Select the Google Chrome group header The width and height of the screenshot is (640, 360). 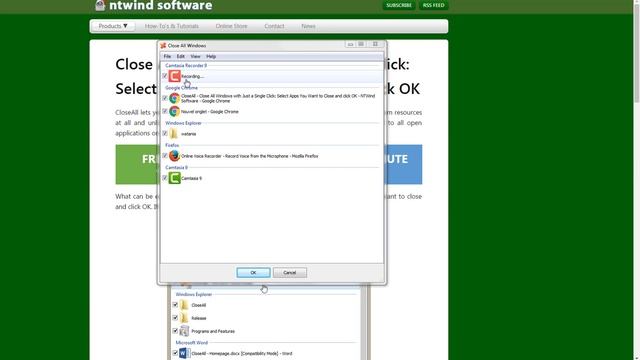pos(181,88)
